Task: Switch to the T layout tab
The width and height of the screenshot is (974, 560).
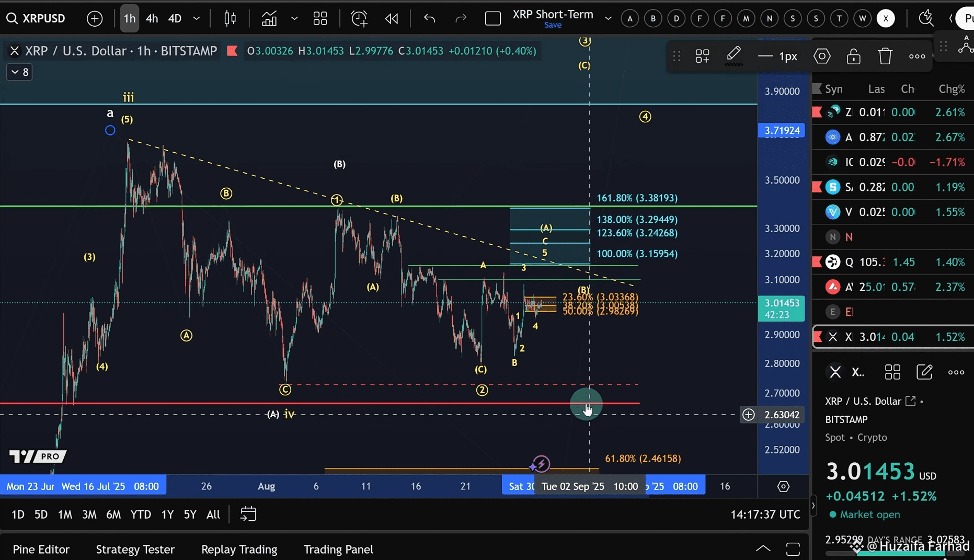Action: 839,19
